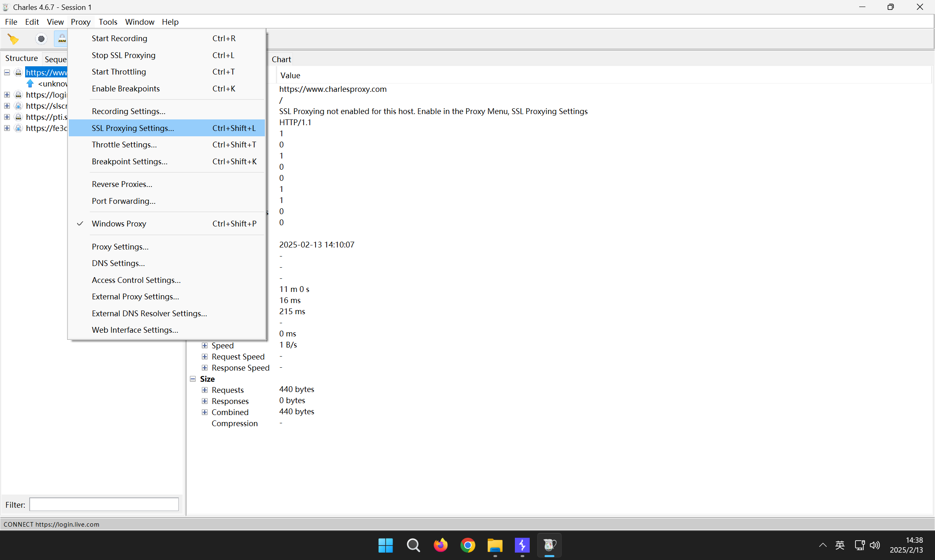The image size is (935, 560).
Task: Open the Windows Start menu
Action: [386, 545]
